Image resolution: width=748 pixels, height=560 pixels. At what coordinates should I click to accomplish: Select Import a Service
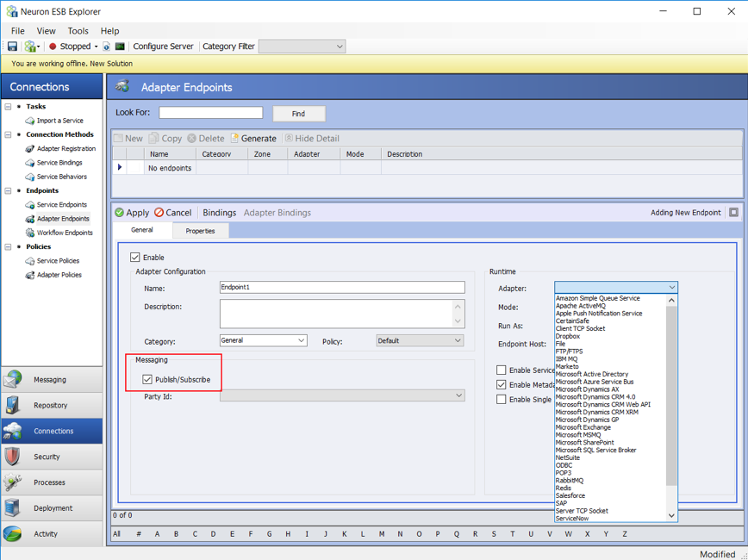click(60, 121)
